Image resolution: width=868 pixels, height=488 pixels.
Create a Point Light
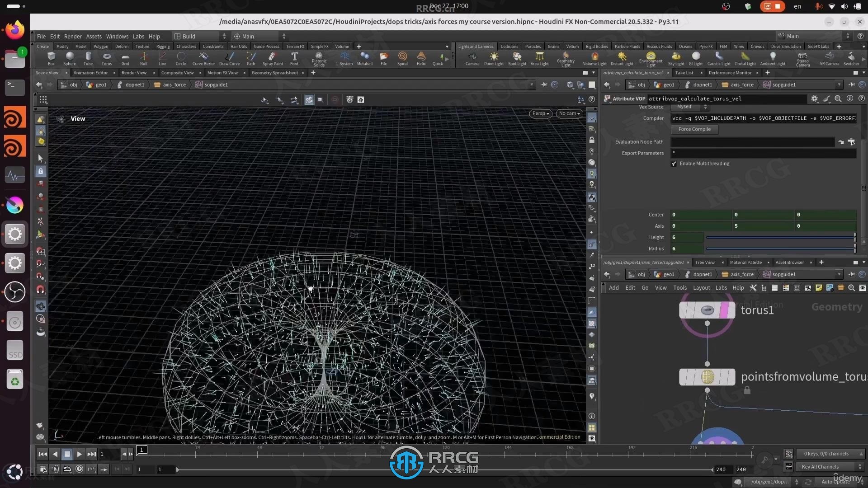[494, 58]
